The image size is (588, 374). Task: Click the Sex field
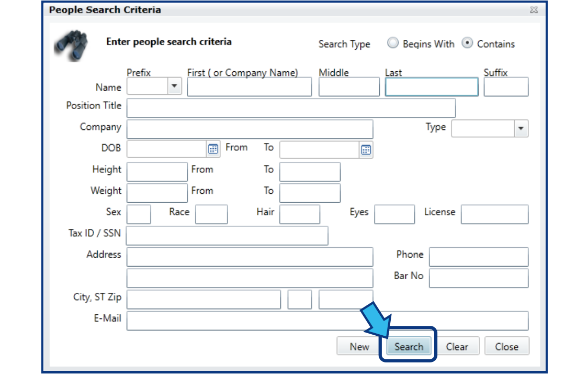pos(139,214)
